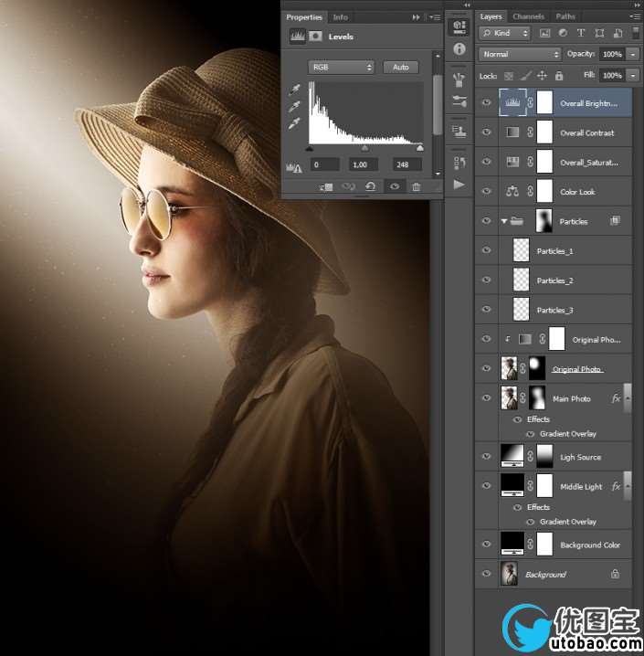Click the clip to layer icon
The width and height of the screenshot is (644, 656).
click(x=327, y=187)
